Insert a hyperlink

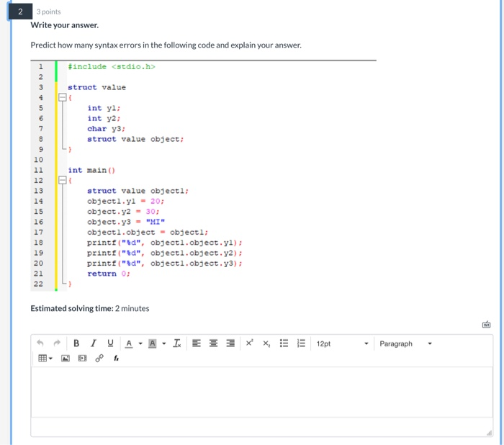(99, 358)
